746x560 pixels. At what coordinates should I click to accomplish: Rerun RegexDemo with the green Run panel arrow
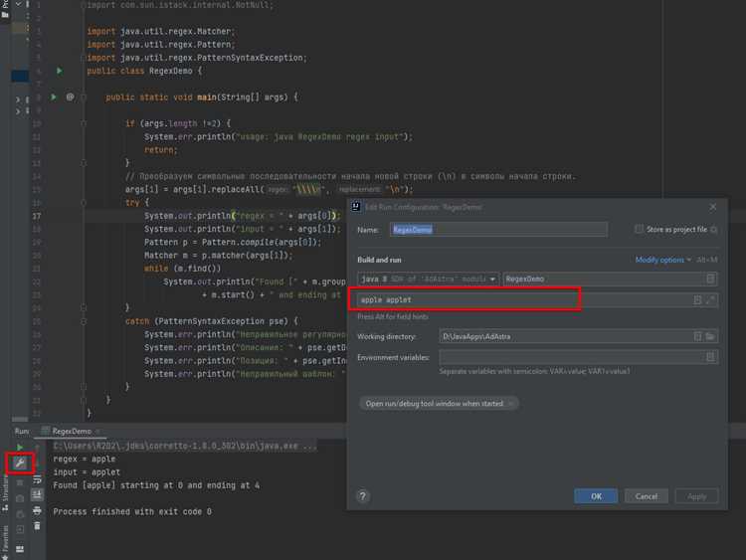(20, 448)
